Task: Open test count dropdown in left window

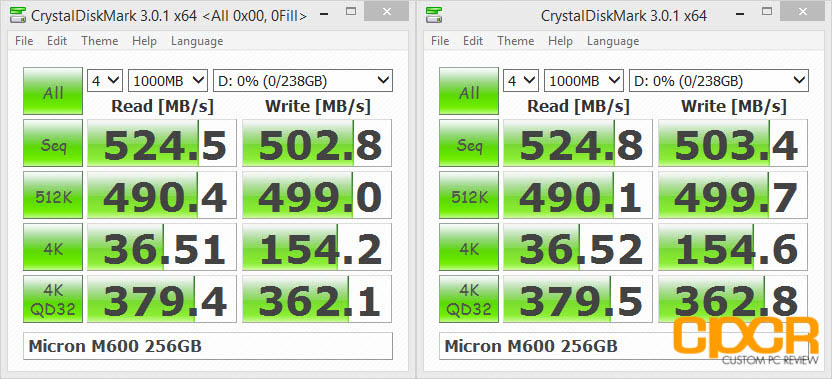Action: (105, 81)
